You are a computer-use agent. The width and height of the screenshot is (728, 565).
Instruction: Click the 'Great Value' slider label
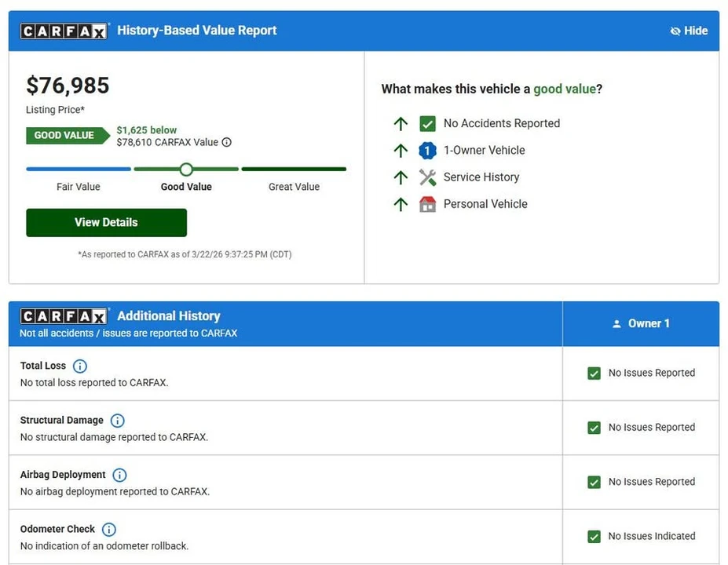coord(294,187)
